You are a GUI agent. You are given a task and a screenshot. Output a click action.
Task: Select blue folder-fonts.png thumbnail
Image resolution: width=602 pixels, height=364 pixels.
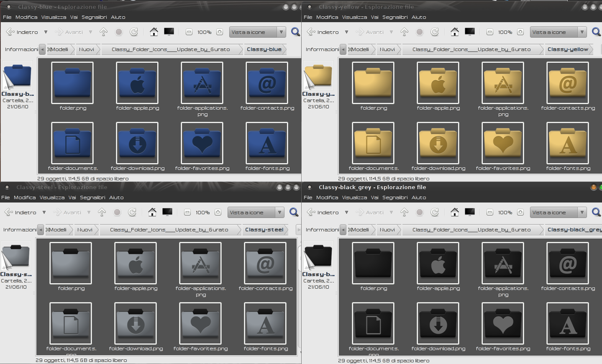click(x=267, y=143)
